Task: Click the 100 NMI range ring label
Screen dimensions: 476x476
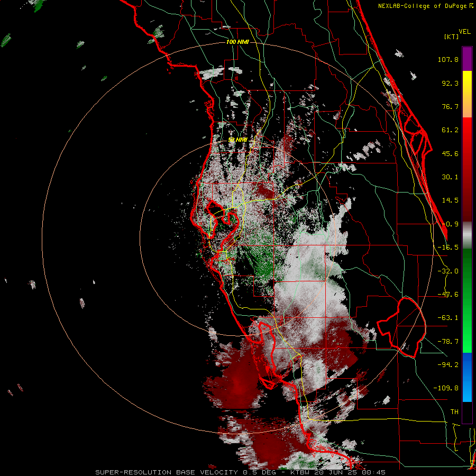Action: (237, 42)
